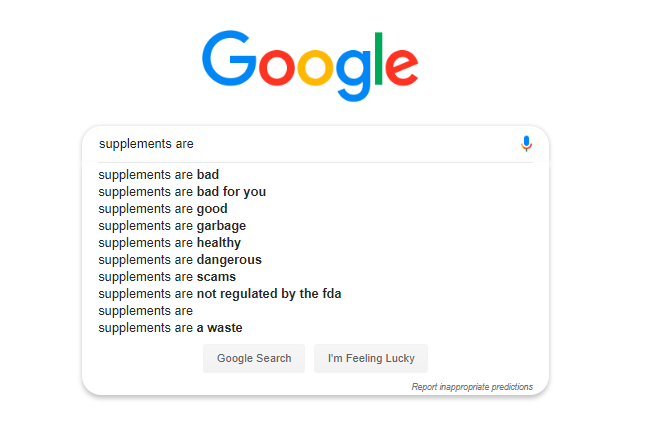Image resolution: width=653 pixels, height=436 pixels.
Task: Click the microphone voice search icon
Action: pos(526,144)
